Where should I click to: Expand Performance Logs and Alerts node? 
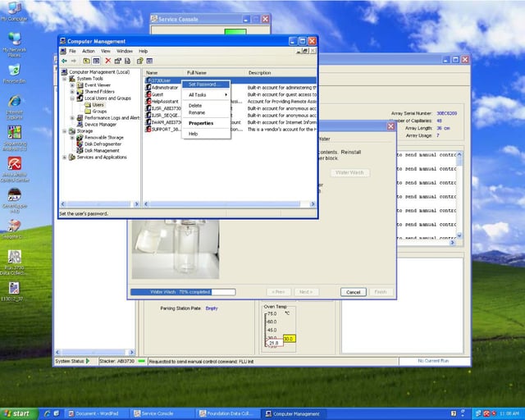(72, 118)
